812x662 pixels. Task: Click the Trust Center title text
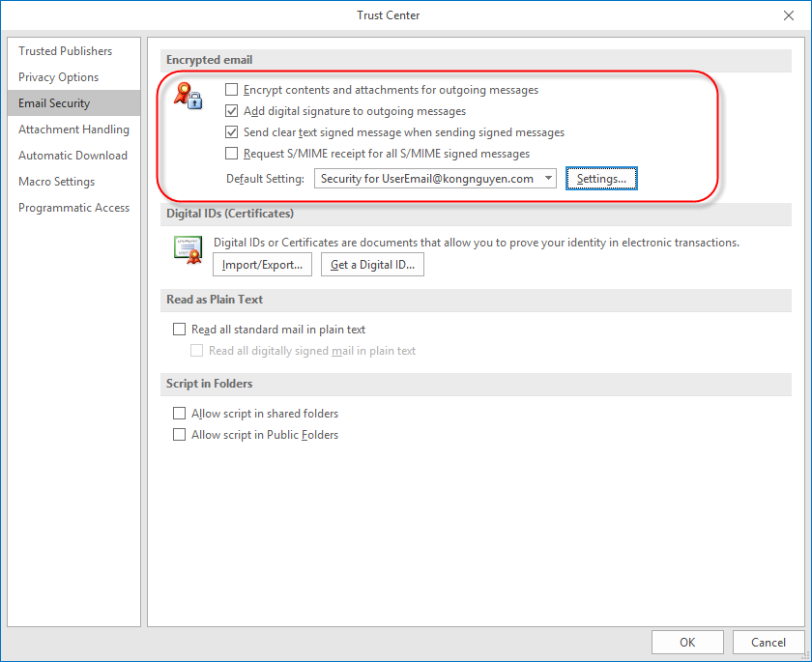click(x=389, y=15)
